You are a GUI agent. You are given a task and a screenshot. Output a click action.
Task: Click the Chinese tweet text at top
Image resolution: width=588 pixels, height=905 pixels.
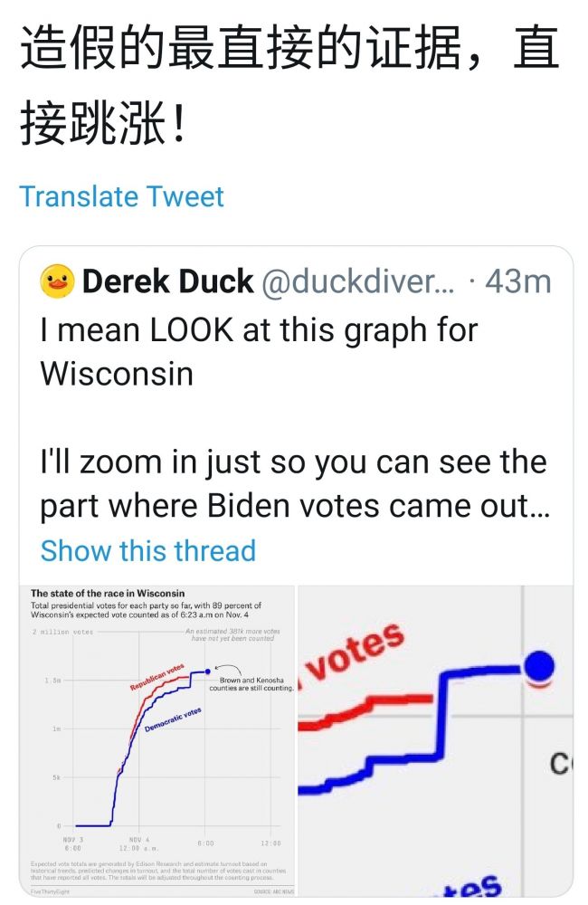click(x=289, y=86)
